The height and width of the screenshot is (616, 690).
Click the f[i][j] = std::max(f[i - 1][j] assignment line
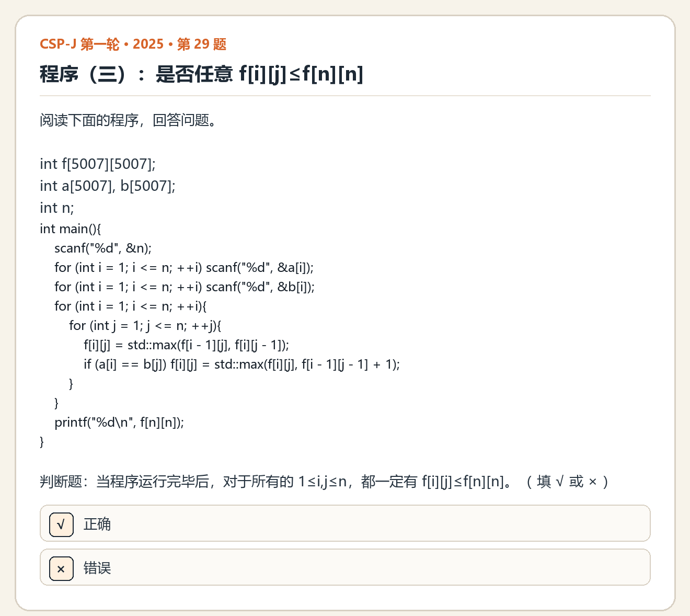pyautogui.click(x=187, y=345)
